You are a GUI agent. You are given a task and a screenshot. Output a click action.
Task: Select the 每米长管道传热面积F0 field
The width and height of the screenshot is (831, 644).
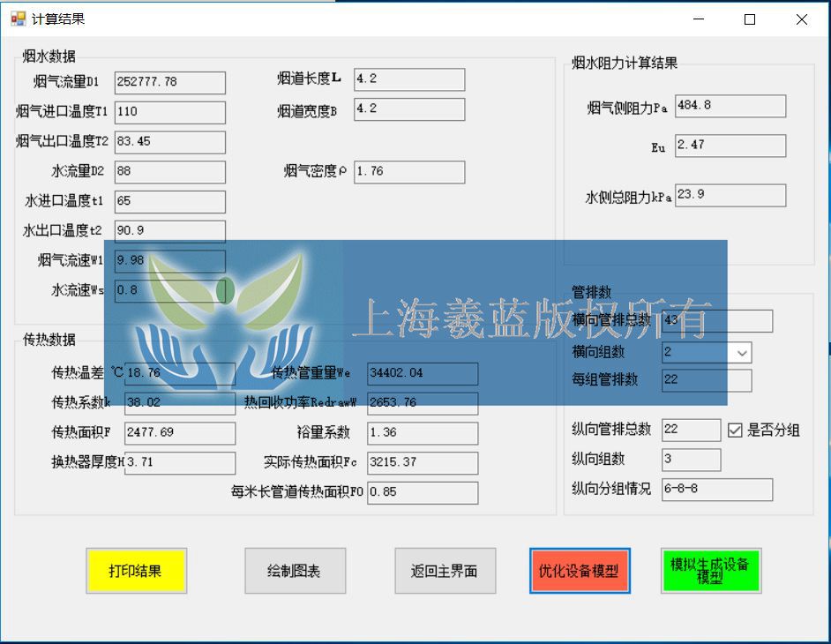tap(423, 492)
